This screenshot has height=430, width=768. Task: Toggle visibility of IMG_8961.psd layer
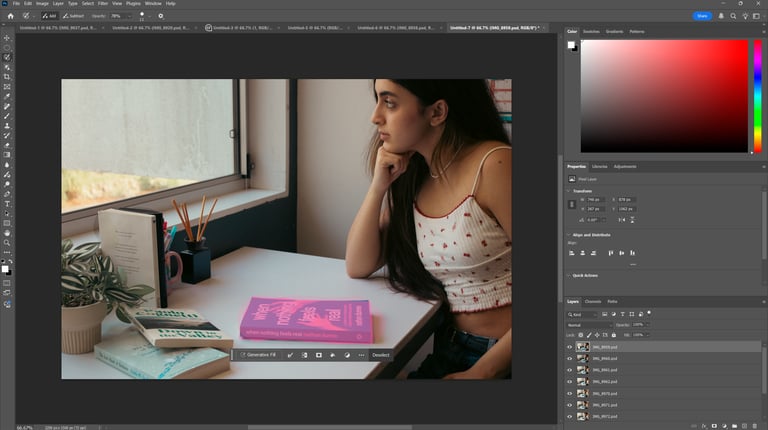tap(570, 370)
